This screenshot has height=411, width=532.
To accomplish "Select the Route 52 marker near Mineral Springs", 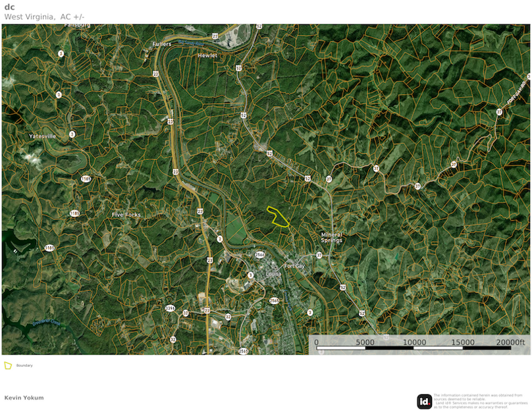I will click(x=343, y=287).
